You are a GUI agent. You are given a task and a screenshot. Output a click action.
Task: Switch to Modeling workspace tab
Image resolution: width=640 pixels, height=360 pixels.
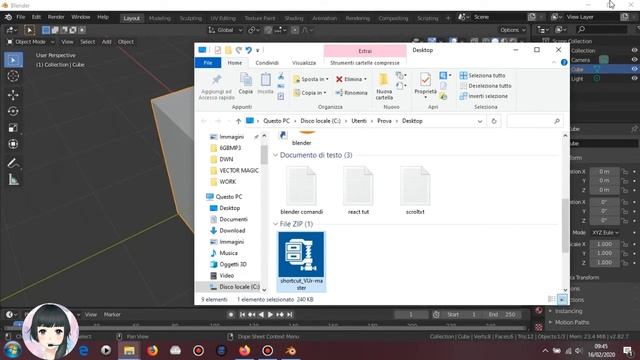coord(160,18)
